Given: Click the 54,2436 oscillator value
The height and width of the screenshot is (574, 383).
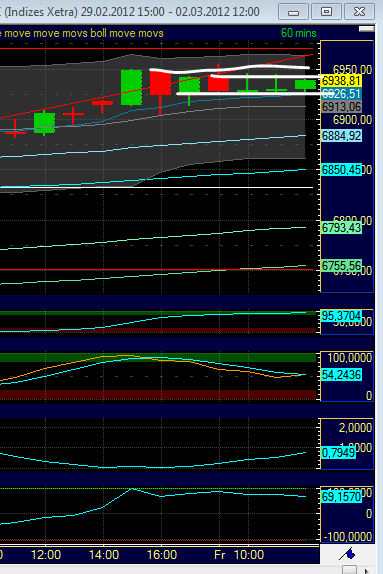Looking at the screenshot, I should click(x=341, y=375).
